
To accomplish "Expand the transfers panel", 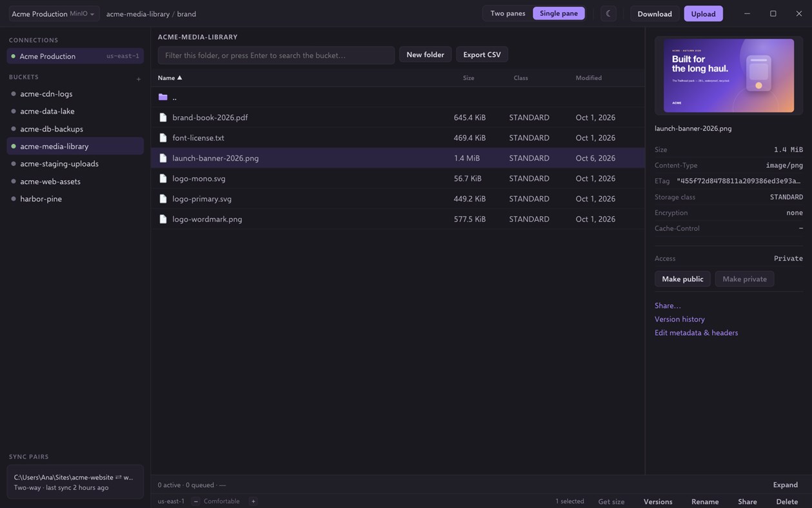I will [785, 485].
